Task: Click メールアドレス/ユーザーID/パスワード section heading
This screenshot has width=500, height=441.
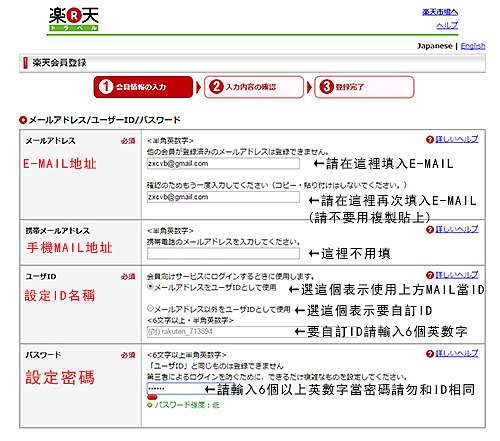Action: pos(104,120)
